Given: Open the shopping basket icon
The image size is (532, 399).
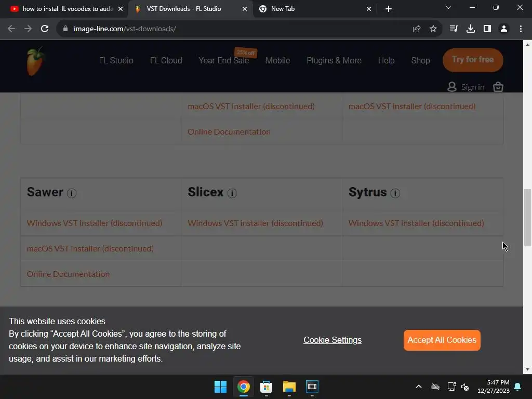Looking at the screenshot, I should (x=498, y=87).
